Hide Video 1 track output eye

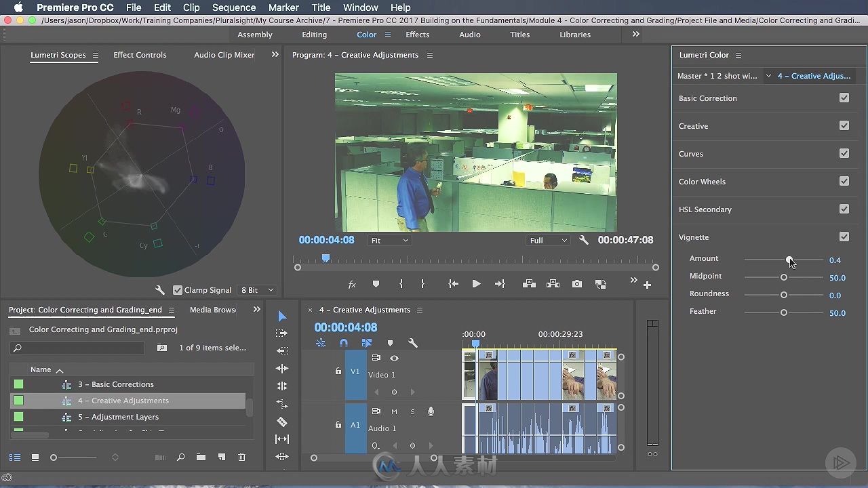394,358
